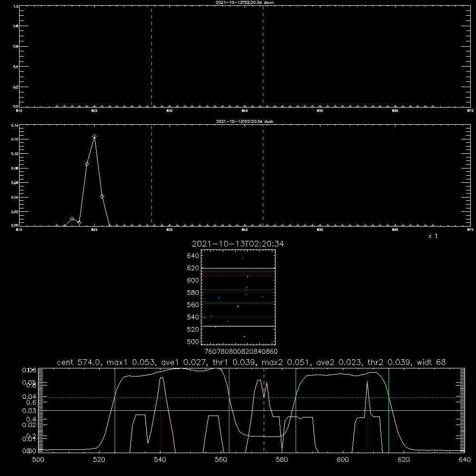This screenshot has height=476, width=476.
Task: Click the green vertical line at 525 in bottom plot
Action: click(115, 410)
